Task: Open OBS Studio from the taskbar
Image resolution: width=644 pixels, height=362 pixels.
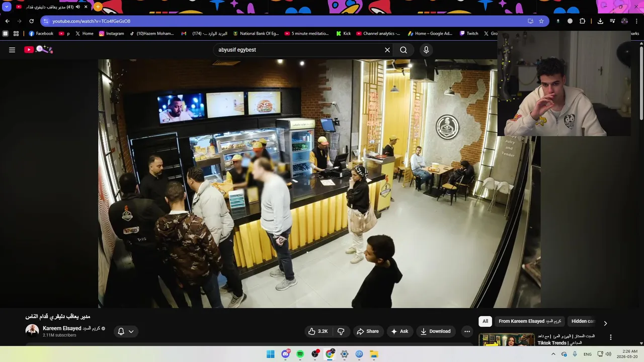Action: coord(315,354)
